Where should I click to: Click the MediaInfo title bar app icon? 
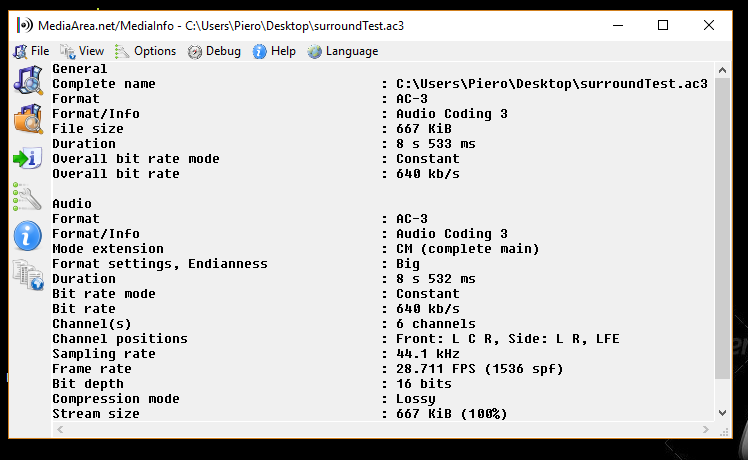[x=25, y=25]
